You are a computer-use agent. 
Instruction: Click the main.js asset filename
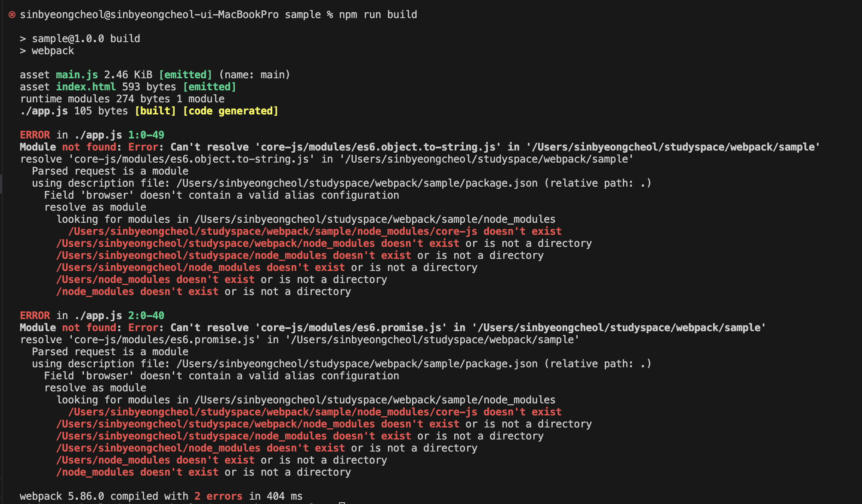click(x=77, y=75)
